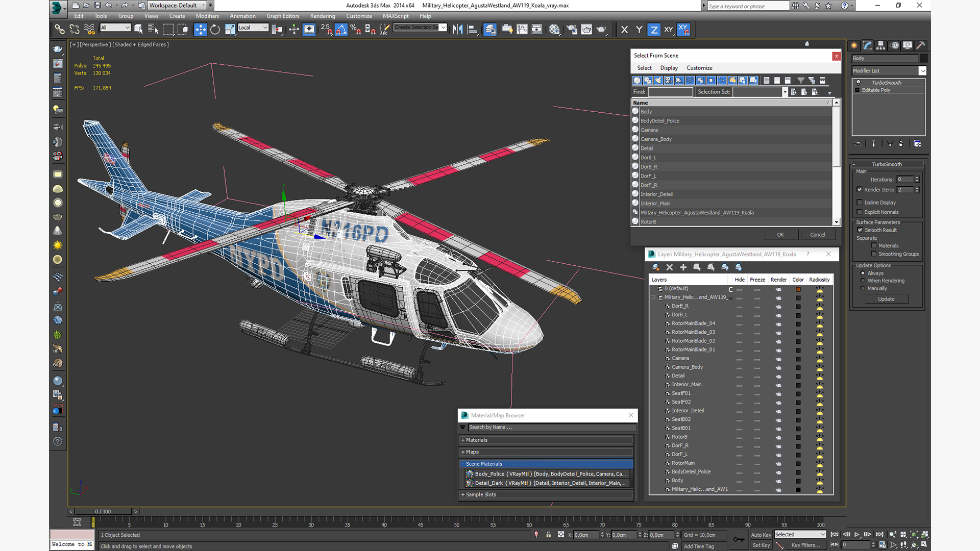Screen dimensions: 980x551
Task: Toggle Isoline Display checkbox
Action: point(860,203)
